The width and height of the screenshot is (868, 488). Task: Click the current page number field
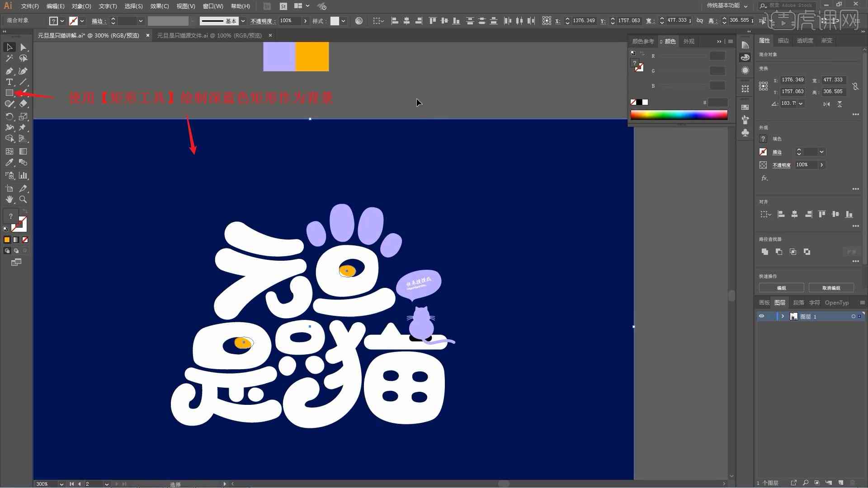[x=93, y=483]
